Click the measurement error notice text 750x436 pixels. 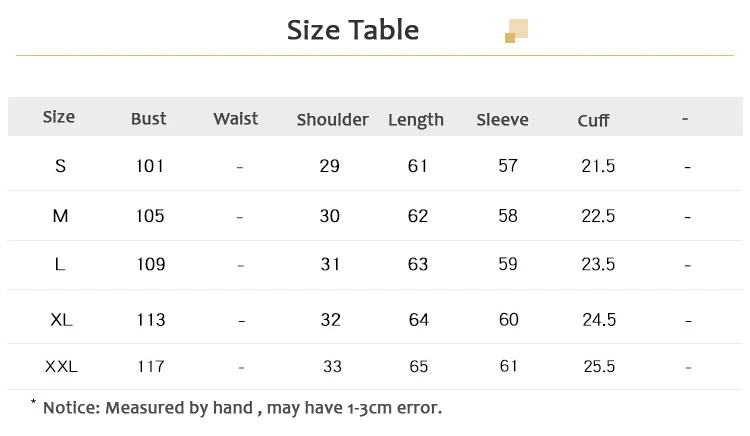pos(242,408)
